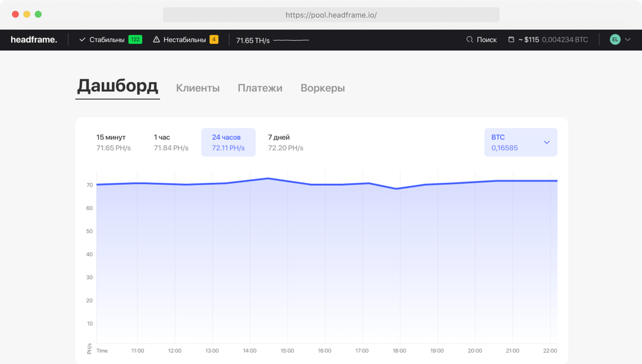Click the 0,004234 BTC balance
Image resolution: width=642 pixels, height=364 pixels.
[565, 40]
